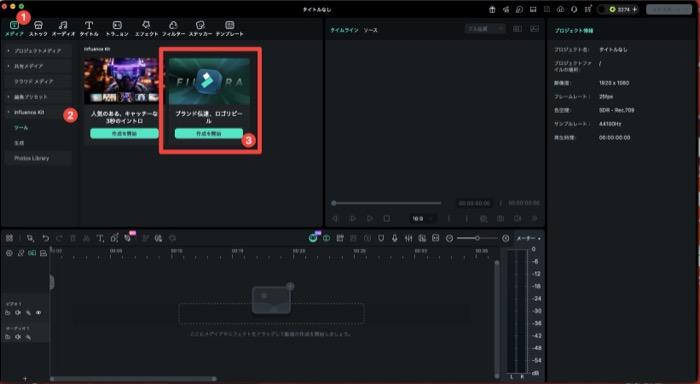This screenshot has height=384, width=700.
Task: Mute the Video 1 track
Action: coord(18,313)
